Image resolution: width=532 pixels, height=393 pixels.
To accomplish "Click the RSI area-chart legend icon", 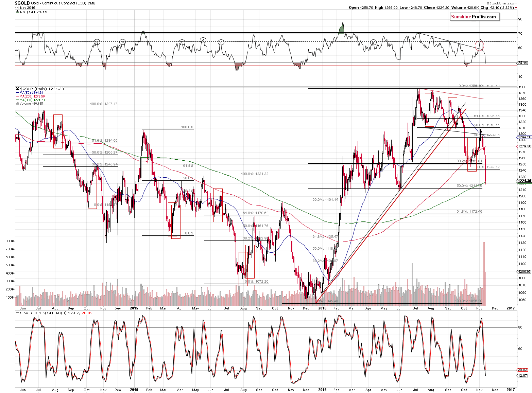I will click(17, 12).
